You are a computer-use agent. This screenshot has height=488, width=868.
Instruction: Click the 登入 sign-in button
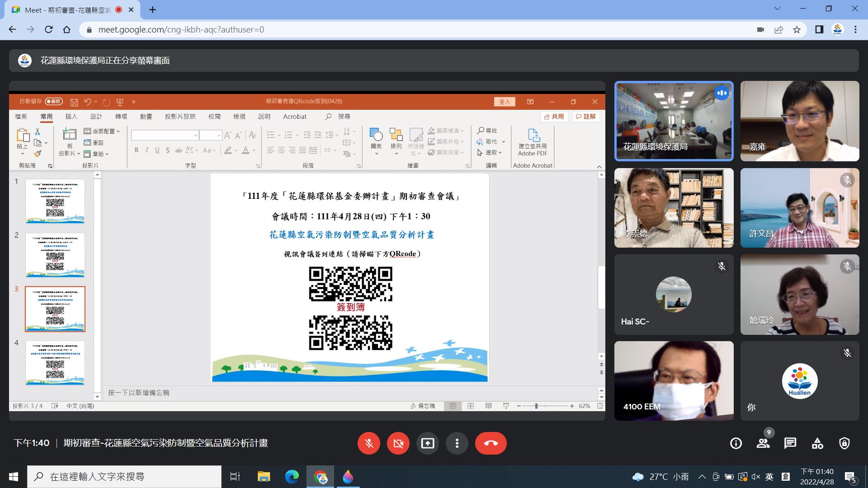(x=505, y=102)
